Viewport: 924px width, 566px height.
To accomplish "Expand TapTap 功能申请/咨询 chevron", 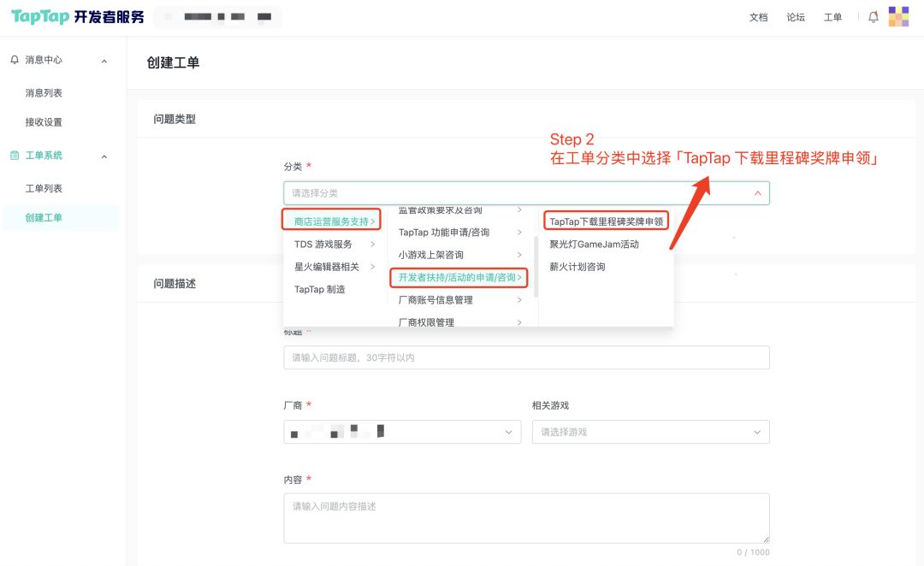I will (x=519, y=232).
